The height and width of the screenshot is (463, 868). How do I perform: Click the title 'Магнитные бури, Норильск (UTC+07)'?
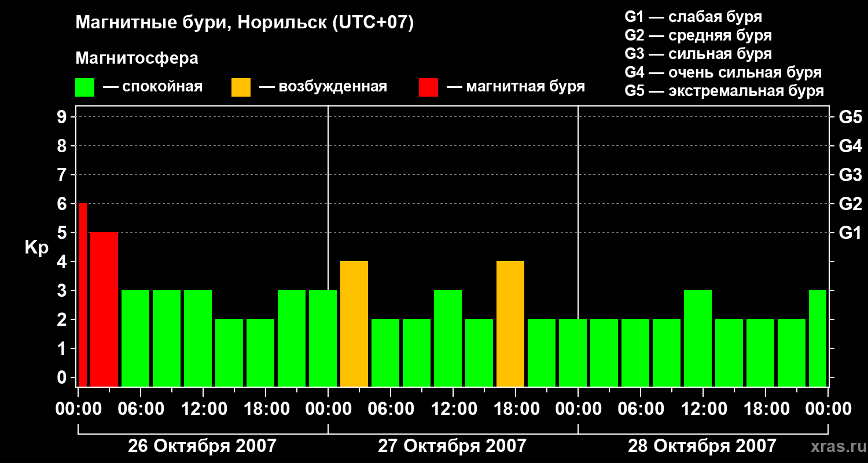[x=245, y=23]
